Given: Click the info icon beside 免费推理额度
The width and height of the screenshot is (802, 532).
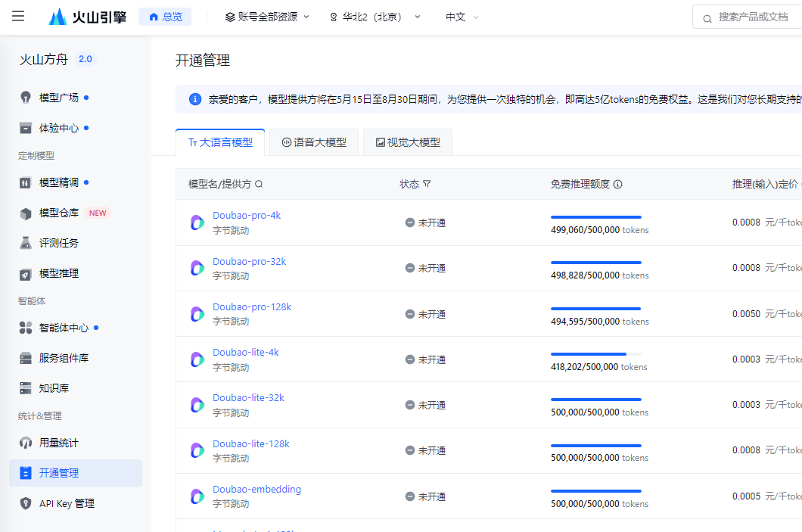Looking at the screenshot, I should coord(618,184).
